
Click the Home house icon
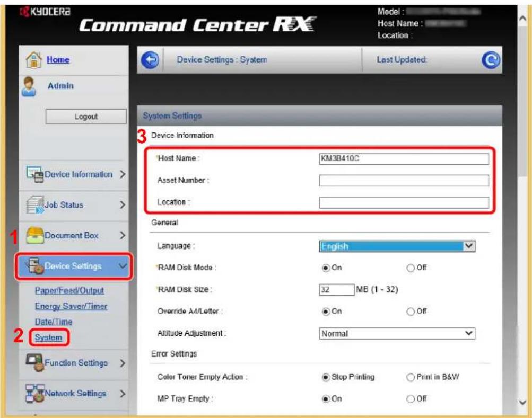(x=33, y=60)
